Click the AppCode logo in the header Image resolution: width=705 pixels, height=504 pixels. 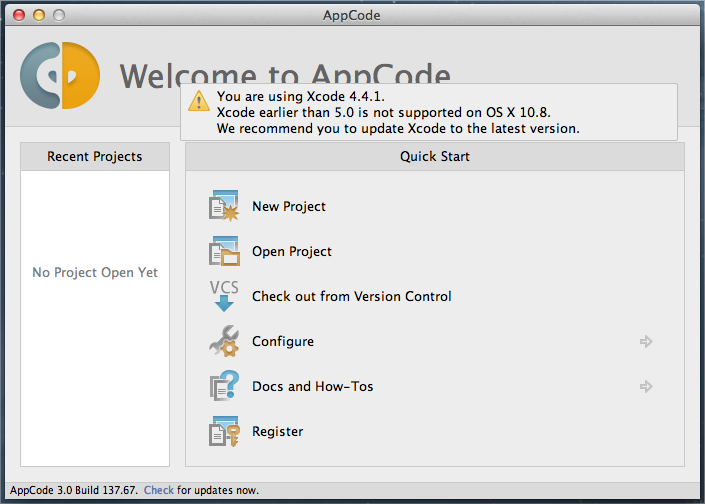[x=62, y=75]
